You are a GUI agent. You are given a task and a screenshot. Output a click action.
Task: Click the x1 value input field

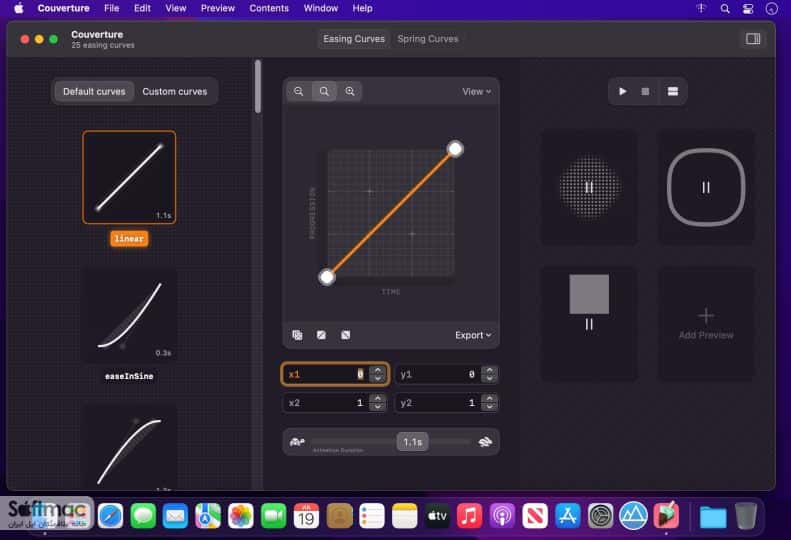tap(335, 374)
